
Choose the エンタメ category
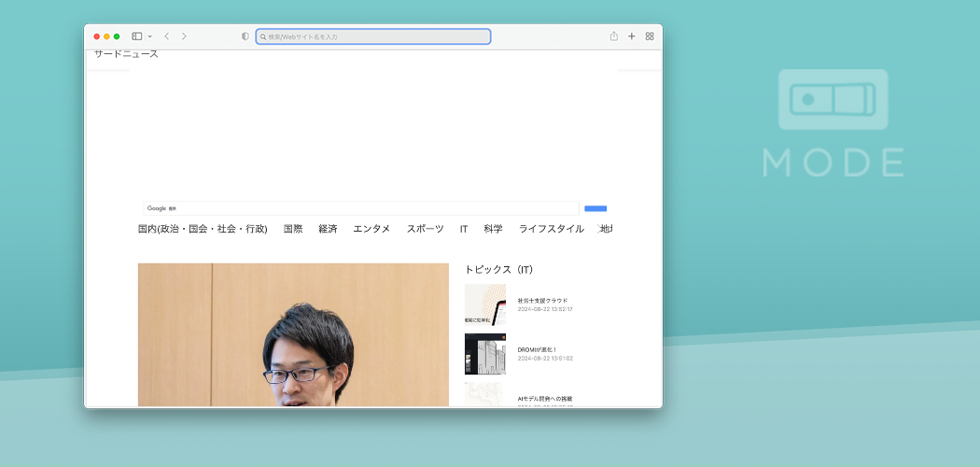371,229
